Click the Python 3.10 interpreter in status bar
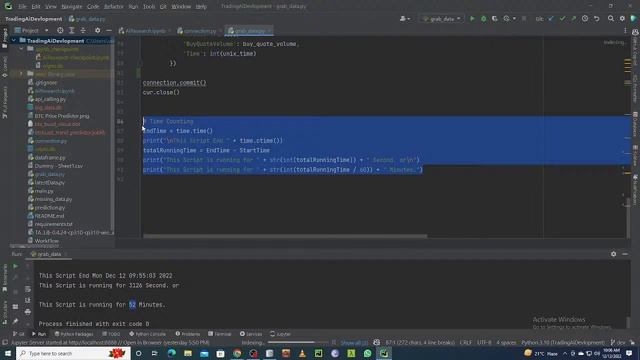This screenshot has height=360, width=640. click(x=563, y=342)
